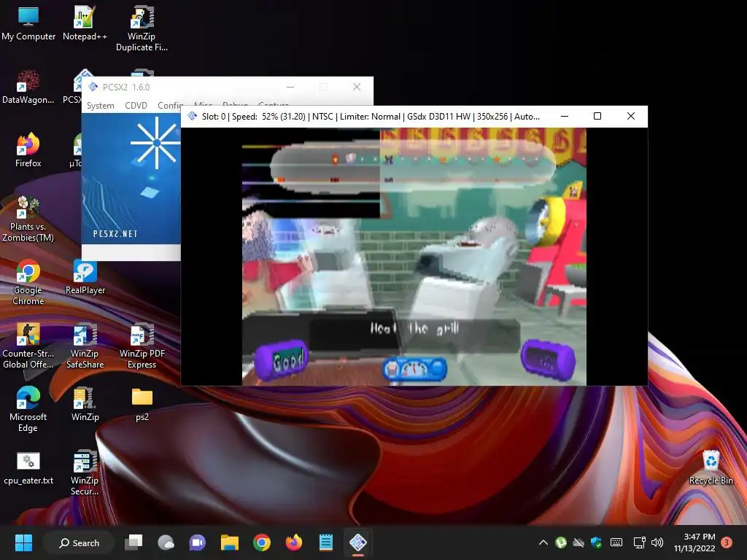This screenshot has width=747, height=560.
Task: Select the ps2 folder on the desktop
Action: 142,404
